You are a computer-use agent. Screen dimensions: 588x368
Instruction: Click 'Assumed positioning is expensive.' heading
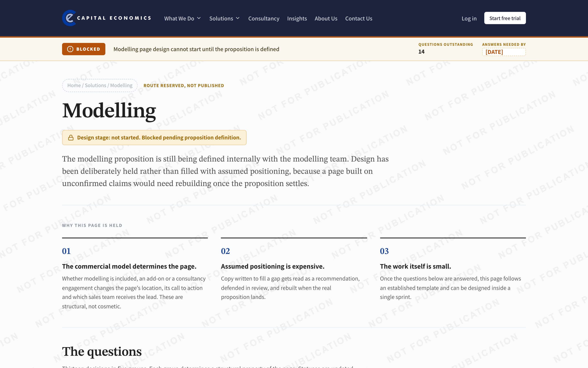coord(273,267)
